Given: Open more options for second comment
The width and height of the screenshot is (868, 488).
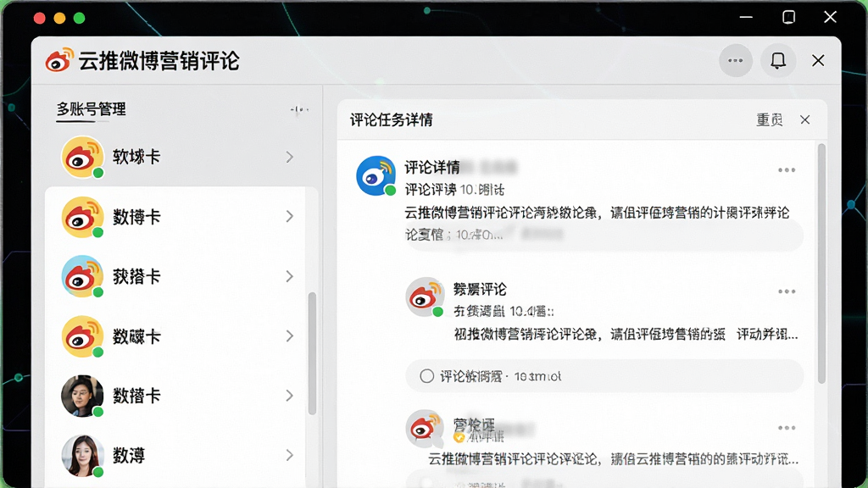Looking at the screenshot, I should click(x=787, y=291).
